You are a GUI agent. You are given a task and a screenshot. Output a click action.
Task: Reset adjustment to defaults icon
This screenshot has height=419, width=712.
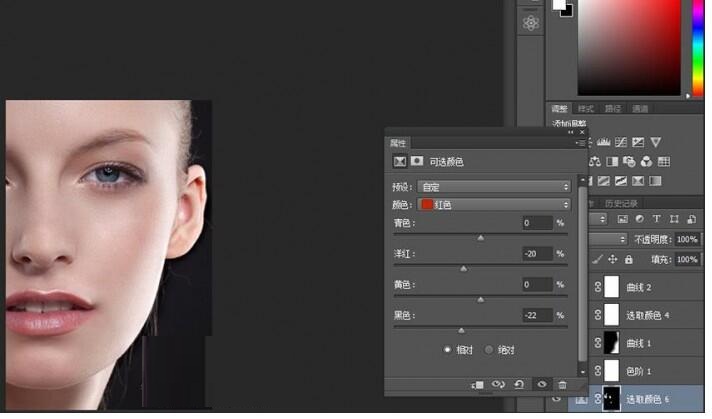519,384
